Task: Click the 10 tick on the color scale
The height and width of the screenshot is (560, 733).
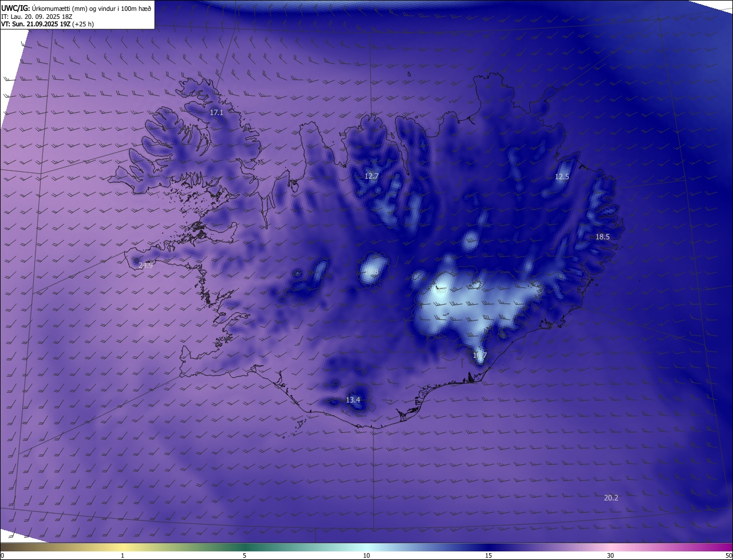Action: pyautogui.click(x=366, y=555)
